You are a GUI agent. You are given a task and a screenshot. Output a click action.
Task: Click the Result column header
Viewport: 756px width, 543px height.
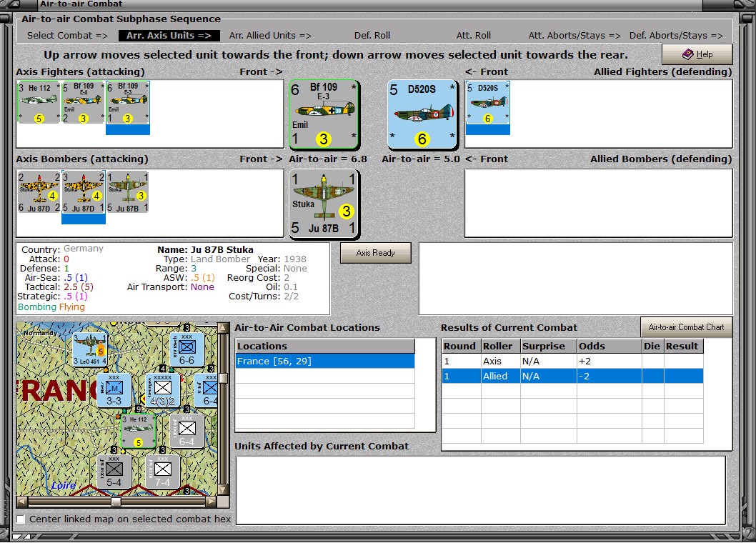point(684,347)
